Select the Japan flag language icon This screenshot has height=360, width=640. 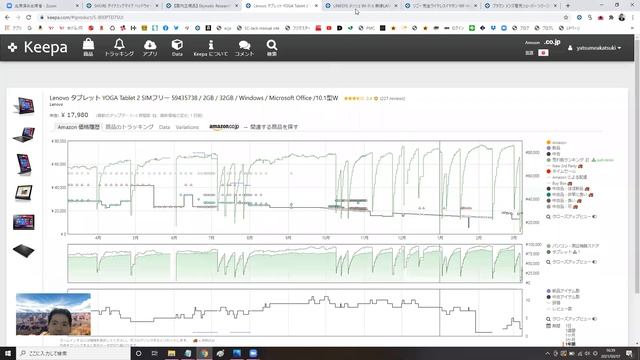[x=543, y=53]
